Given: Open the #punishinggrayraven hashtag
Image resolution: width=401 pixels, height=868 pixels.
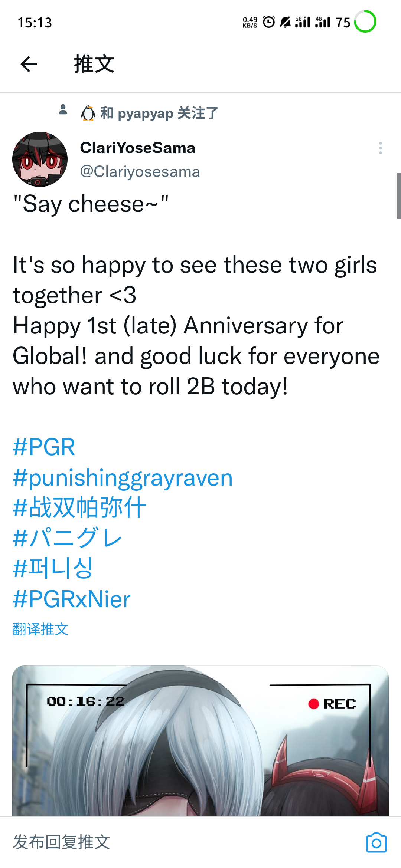Looking at the screenshot, I should 123,478.
